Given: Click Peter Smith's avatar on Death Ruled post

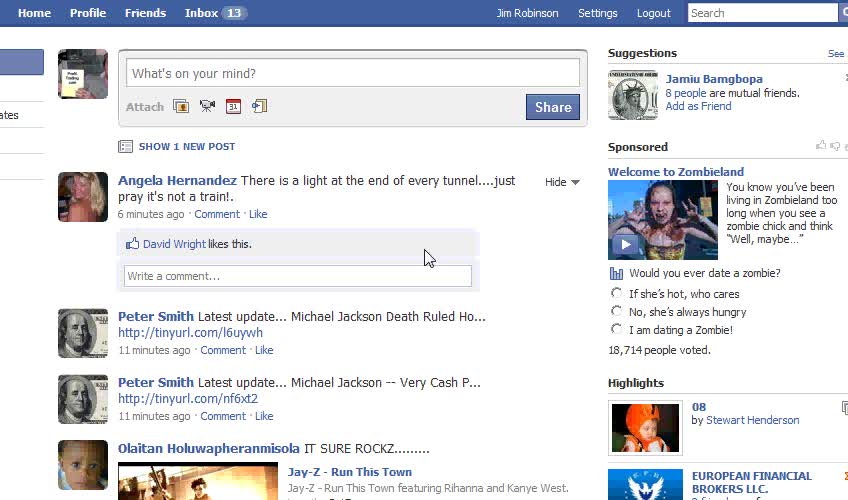Looking at the screenshot, I should [83, 333].
